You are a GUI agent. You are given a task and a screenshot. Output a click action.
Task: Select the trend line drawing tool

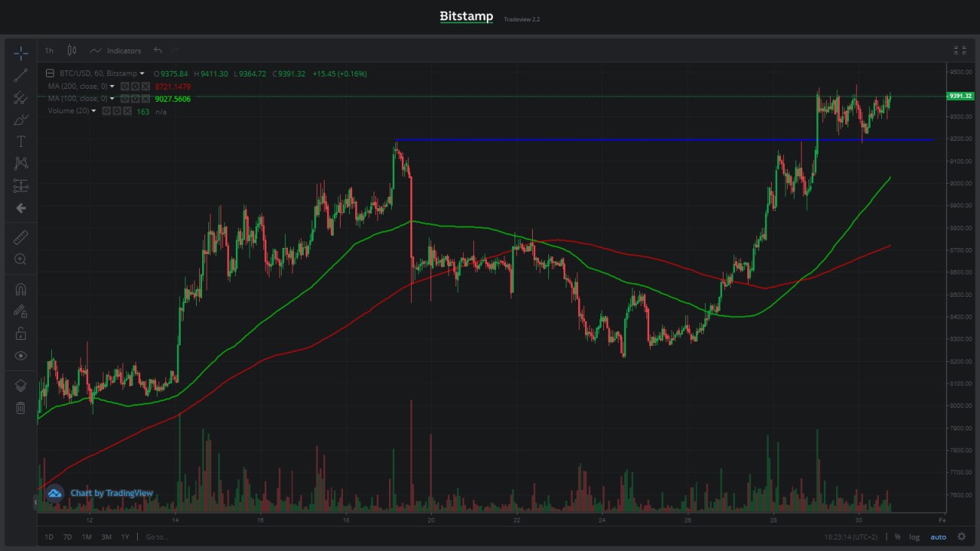pos(21,75)
